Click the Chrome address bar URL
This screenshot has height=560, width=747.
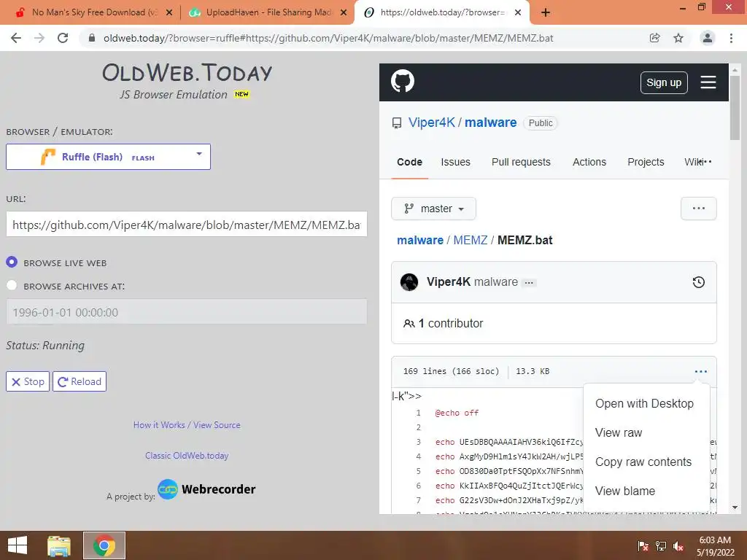[x=328, y=38]
